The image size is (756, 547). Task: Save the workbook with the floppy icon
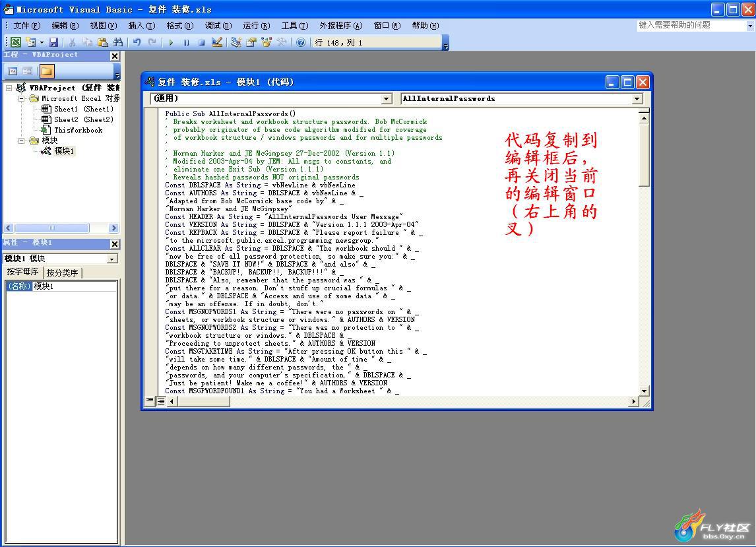(53, 42)
